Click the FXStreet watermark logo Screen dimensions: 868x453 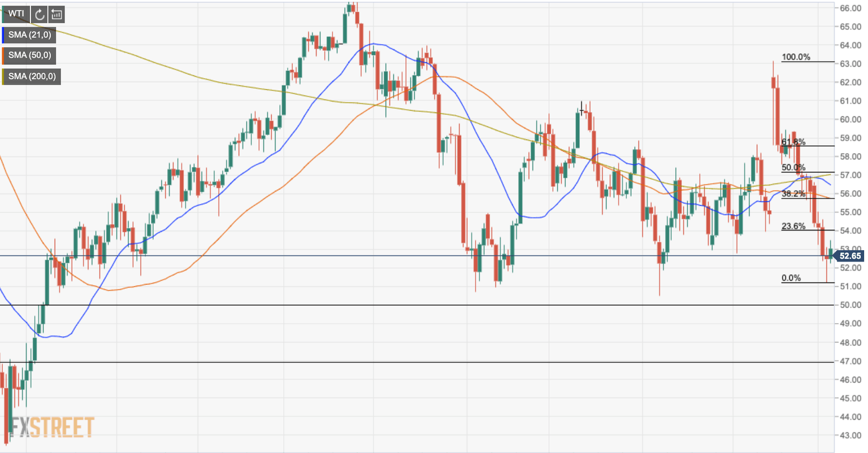pos(52,427)
